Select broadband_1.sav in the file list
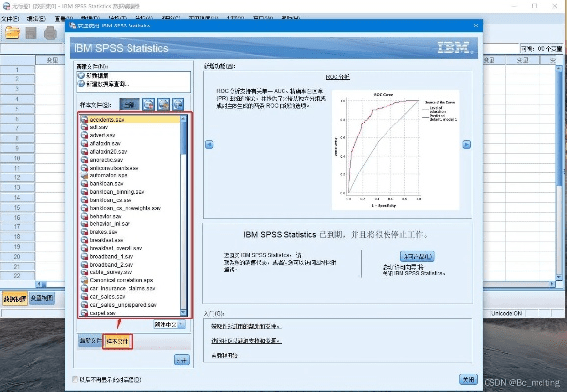Image resolution: width=567 pixels, height=392 pixels. tap(130, 256)
